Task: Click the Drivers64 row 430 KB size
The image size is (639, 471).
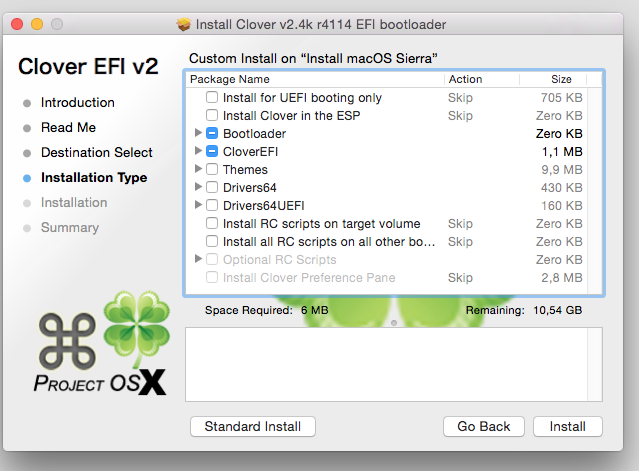Action: point(562,187)
